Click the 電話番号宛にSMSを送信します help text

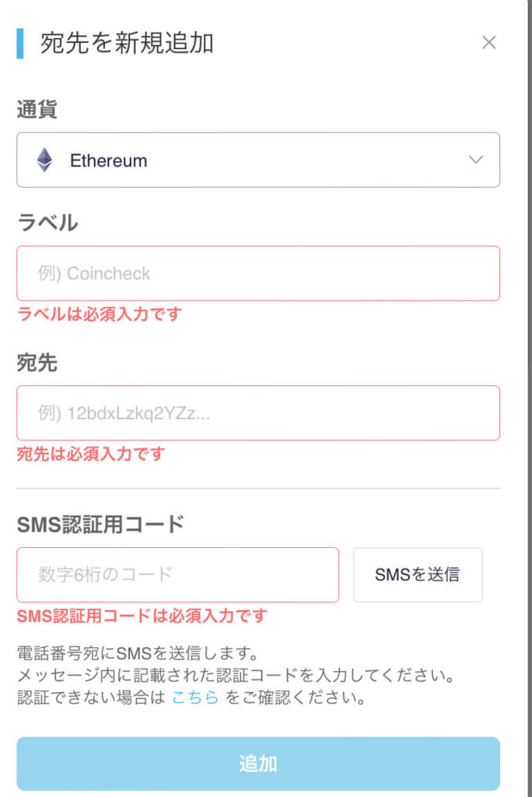[x=138, y=653]
